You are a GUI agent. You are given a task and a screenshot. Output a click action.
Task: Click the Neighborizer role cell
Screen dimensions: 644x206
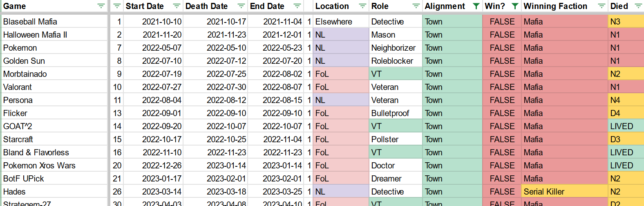(396, 48)
